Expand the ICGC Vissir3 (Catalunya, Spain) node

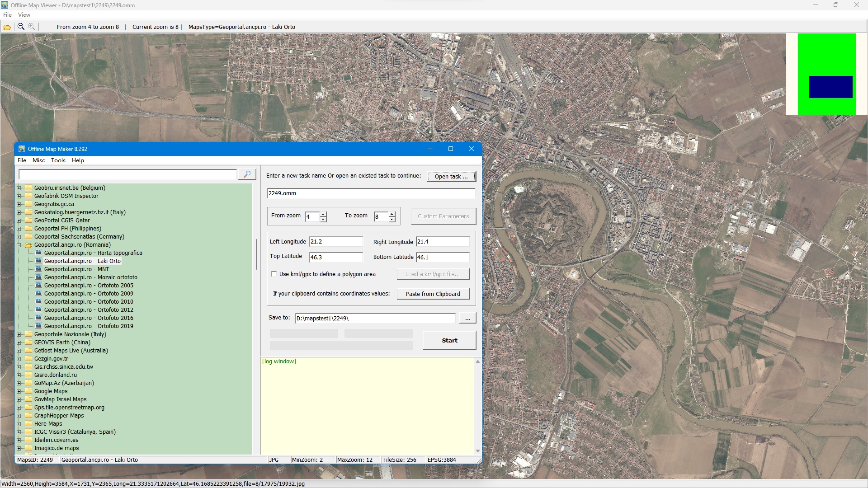click(x=19, y=432)
